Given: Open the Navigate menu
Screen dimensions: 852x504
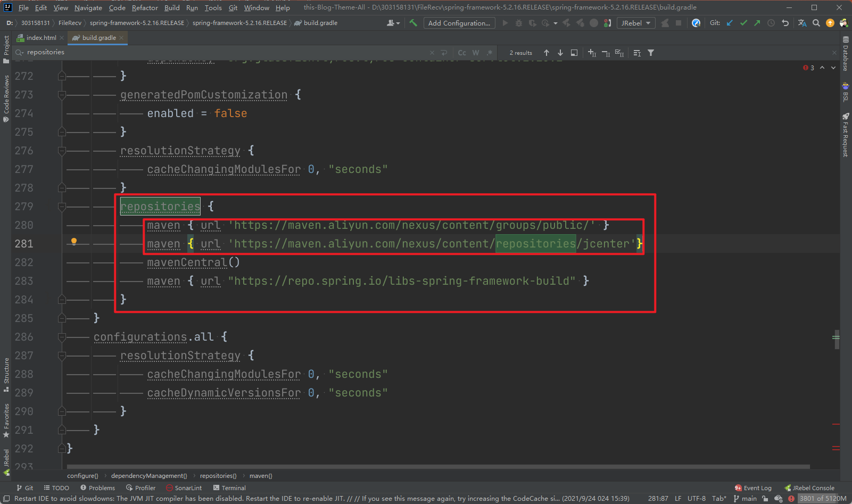Looking at the screenshot, I should click(88, 7).
